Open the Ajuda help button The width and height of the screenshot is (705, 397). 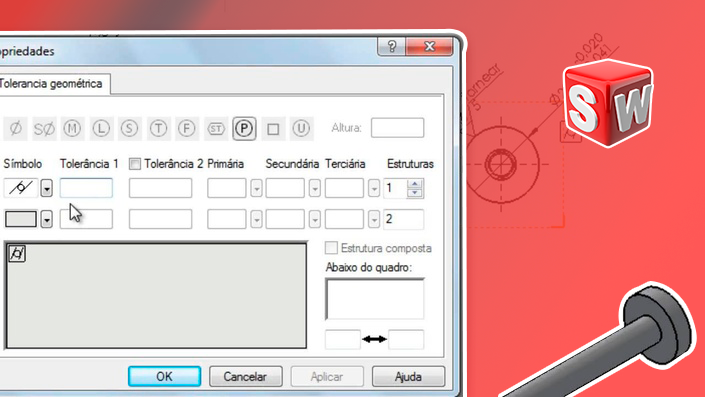pyautogui.click(x=408, y=376)
